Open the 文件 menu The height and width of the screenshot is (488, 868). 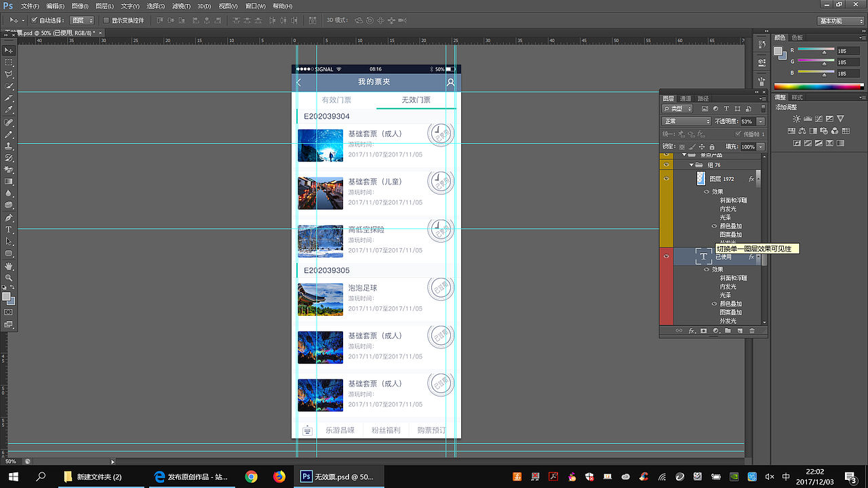pos(30,5)
